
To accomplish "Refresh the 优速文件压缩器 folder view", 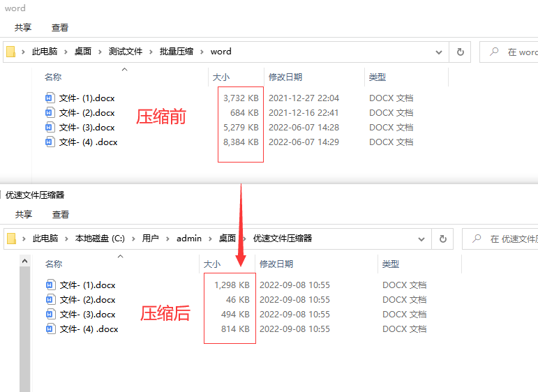I will [443, 239].
